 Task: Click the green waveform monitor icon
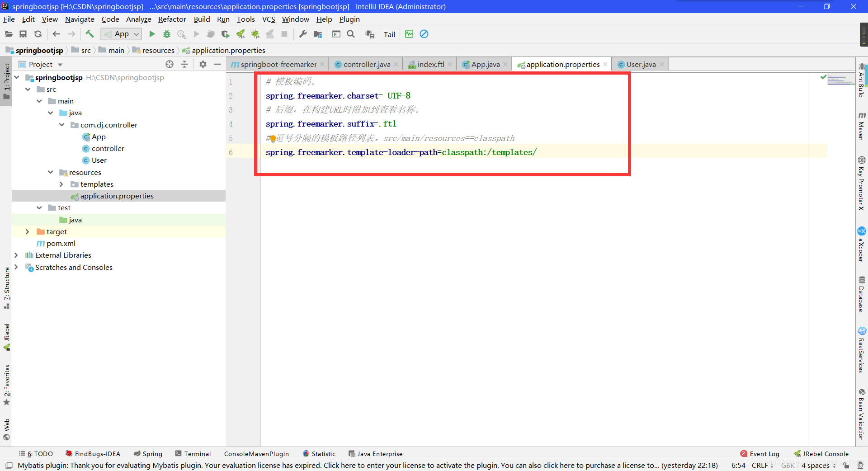click(x=409, y=34)
